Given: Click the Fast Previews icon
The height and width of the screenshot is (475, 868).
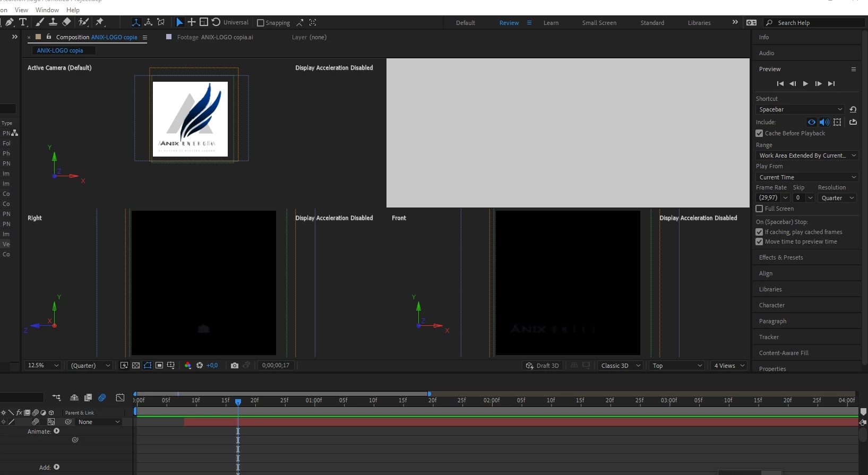Looking at the screenshot, I should coord(124,366).
